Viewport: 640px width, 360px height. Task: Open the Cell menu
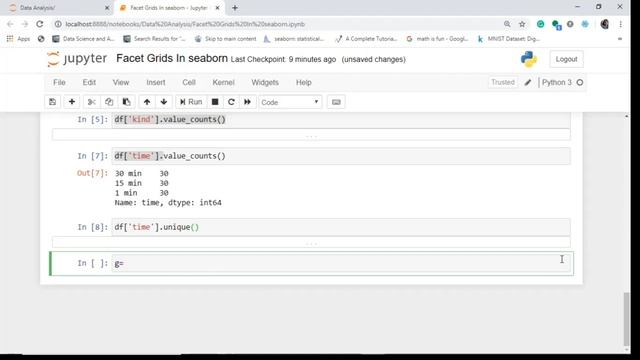[189, 82]
